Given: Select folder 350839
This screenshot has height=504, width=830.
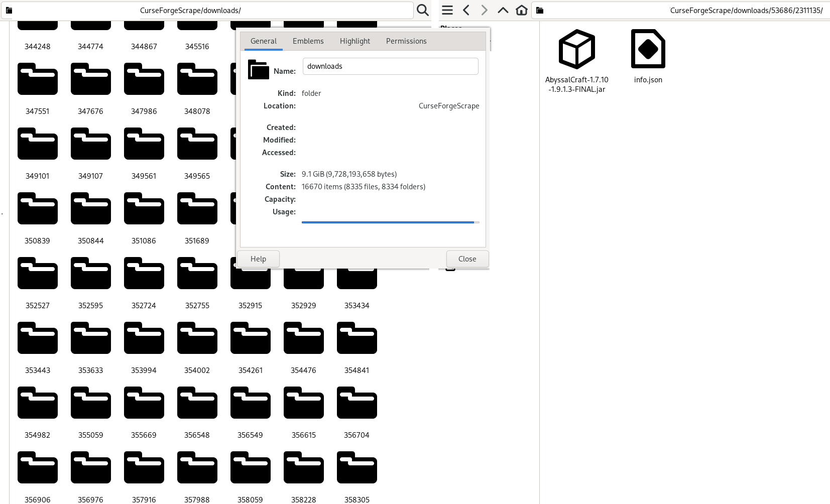Looking at the screenshot, I should coord(38,208).
